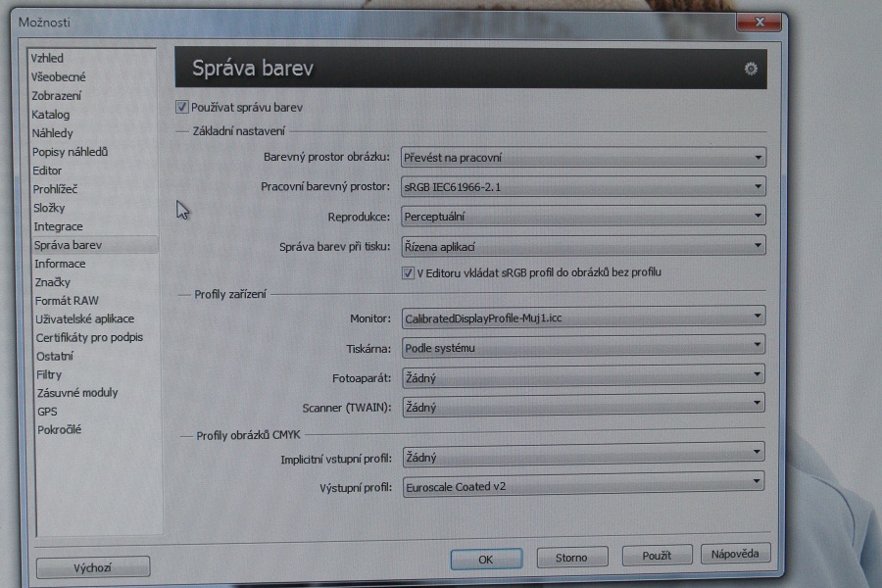Select the Pokročilé category
This screenshot has width=882, height=588.
59,429
